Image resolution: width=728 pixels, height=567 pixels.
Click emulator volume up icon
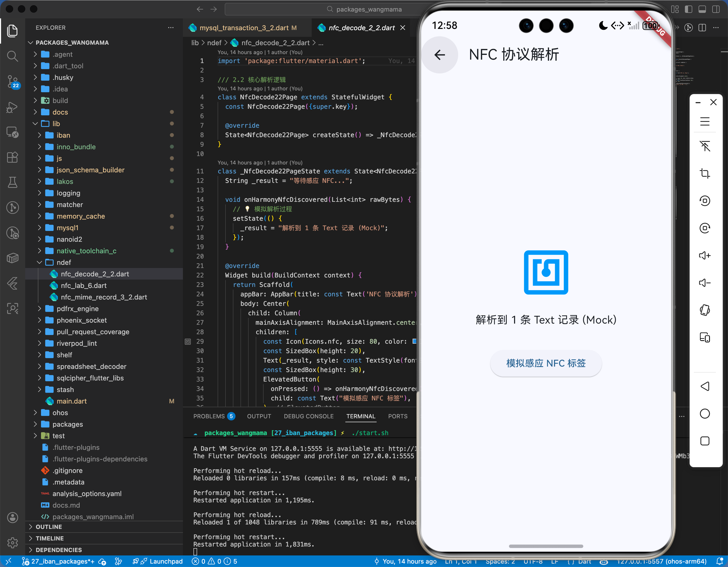(x=704, y=256)
